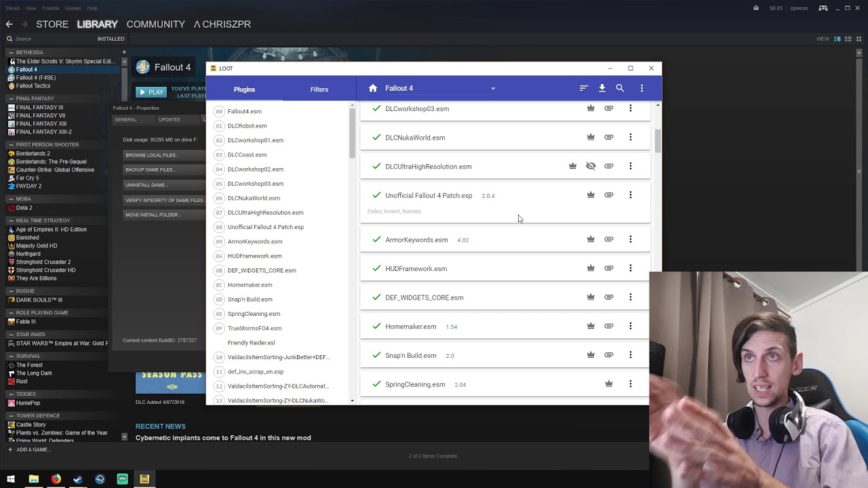Open Steam COMMUNITY section
Screen dimensions: 868x488
click(x=155, y=24)
